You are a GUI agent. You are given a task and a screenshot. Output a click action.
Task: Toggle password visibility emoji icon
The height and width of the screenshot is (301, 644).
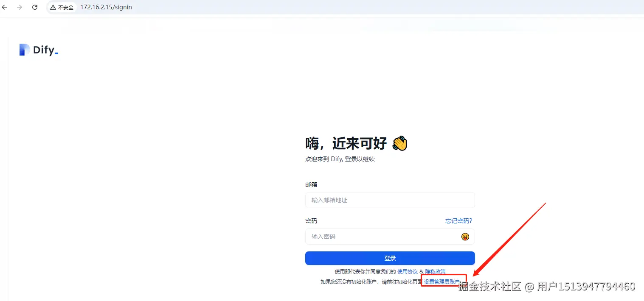[x=465, y=237]
